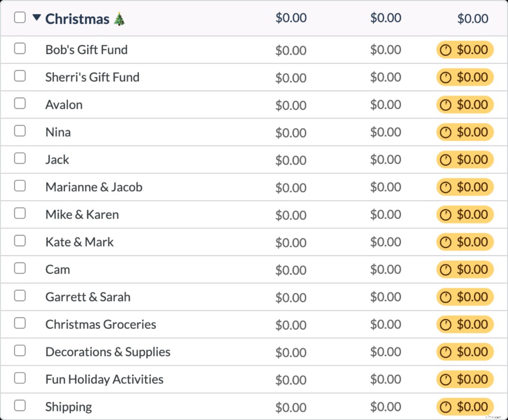Click the clock icon on Bob's Gift Fund row
Image resolution: width=508 pixels, height=420 pixels.
445,50
